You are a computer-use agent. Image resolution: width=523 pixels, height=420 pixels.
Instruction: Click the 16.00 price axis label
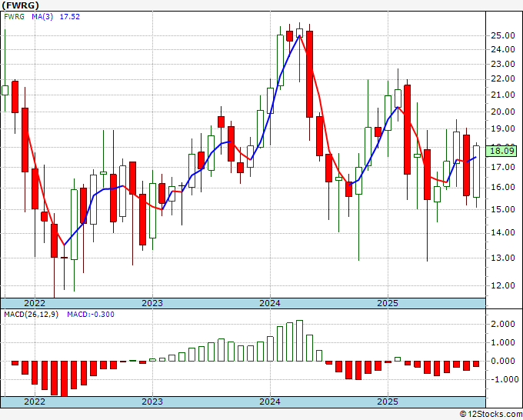point(503,188)
